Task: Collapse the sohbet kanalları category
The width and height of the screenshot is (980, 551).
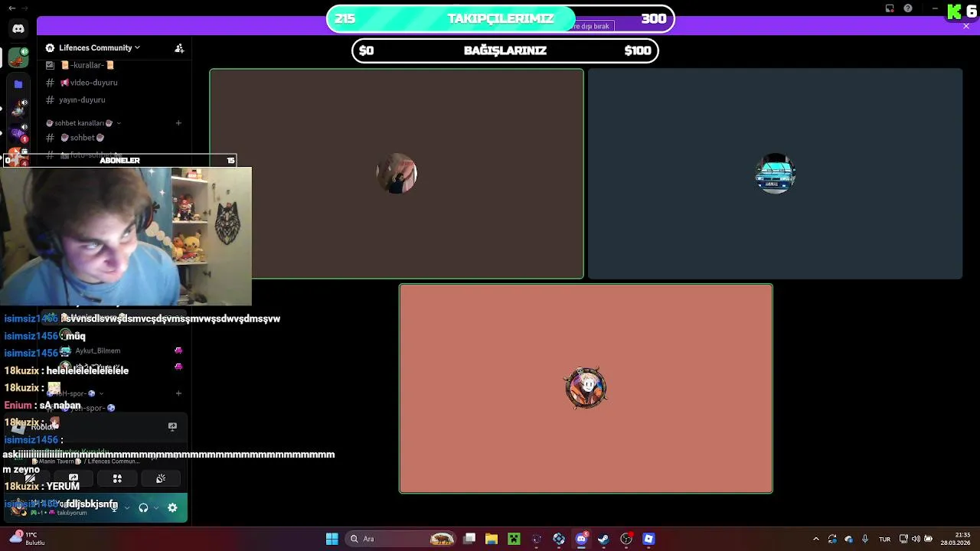Action: (x=83, y=123)
